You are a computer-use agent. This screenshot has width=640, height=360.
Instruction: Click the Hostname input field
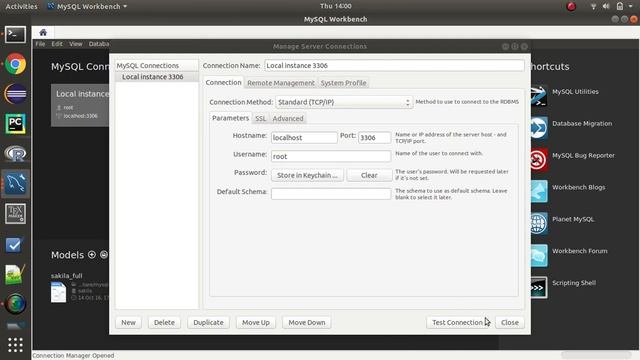tap(304, 138)
